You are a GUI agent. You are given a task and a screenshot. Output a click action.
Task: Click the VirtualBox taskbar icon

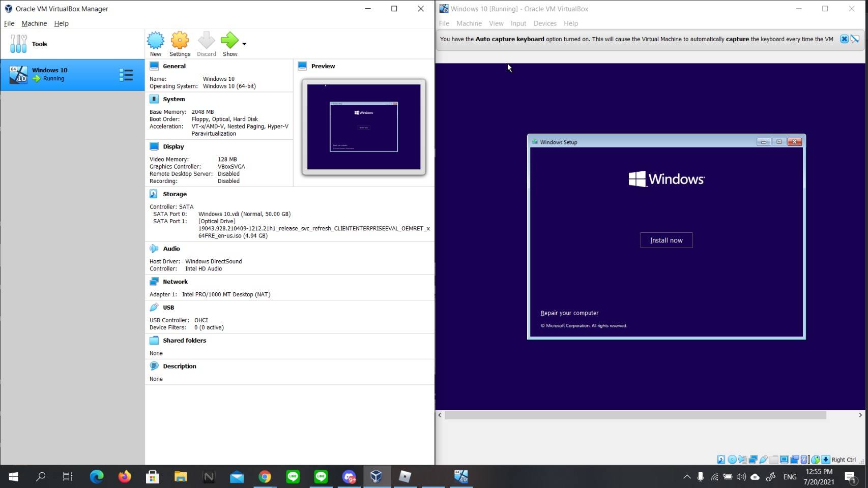coord(377,476)
